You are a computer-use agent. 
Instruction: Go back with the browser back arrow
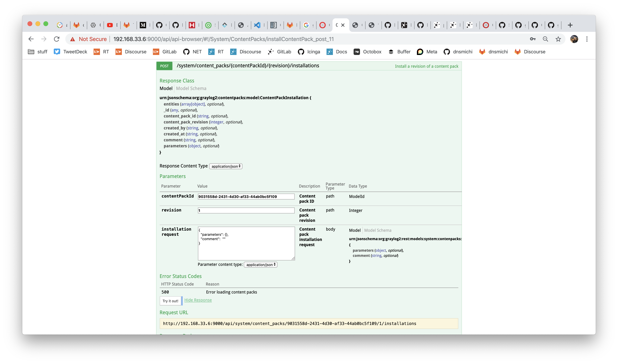tap(31, 39)
